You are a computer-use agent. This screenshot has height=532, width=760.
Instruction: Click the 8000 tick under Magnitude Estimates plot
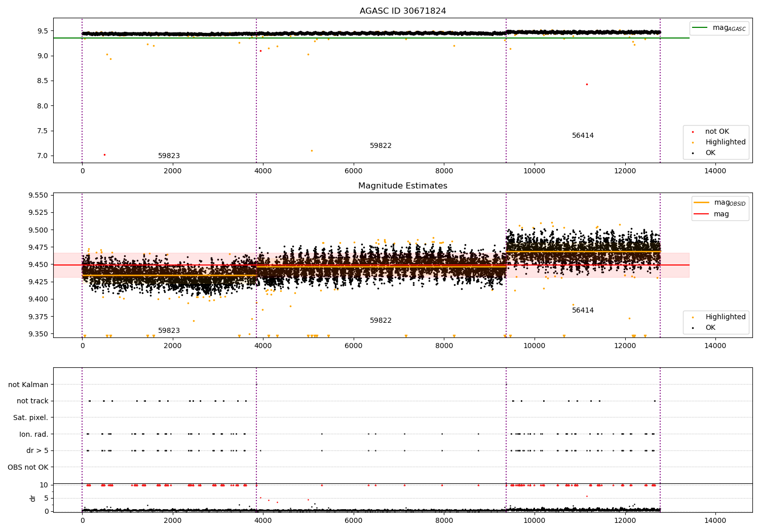coord(444,346)
